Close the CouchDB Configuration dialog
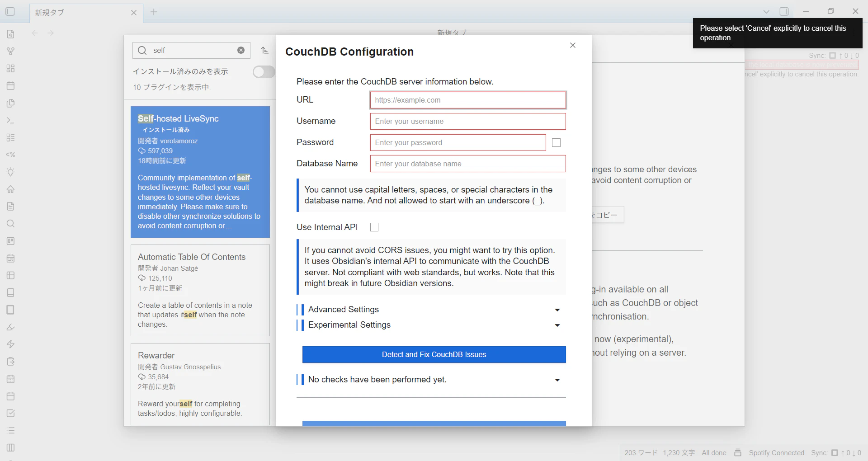The image size is (868, 461). tap(573, 45)
